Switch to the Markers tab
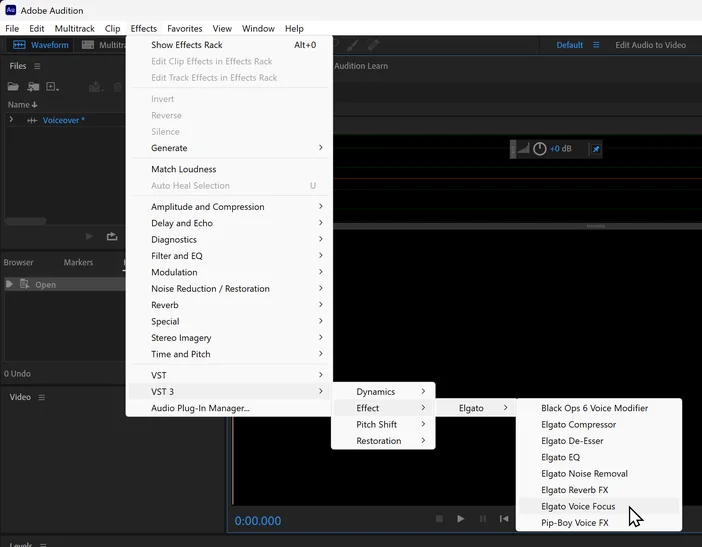This screenshot has height=547, width=702. tap(78, 262)
